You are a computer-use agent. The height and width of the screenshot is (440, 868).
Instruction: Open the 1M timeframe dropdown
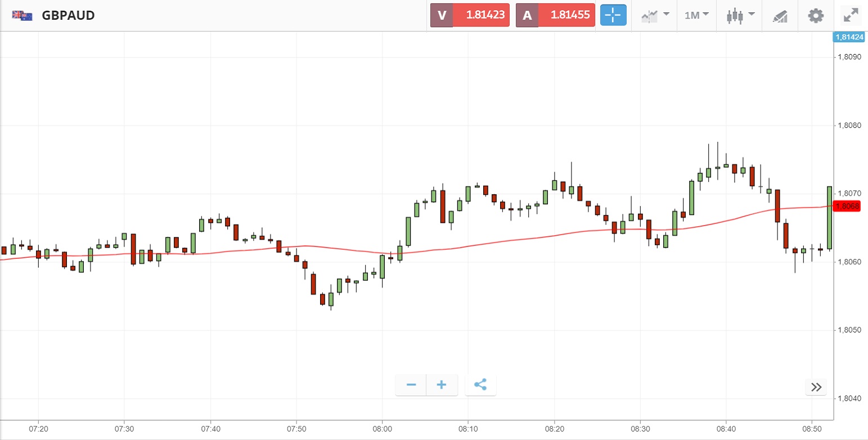696,15
